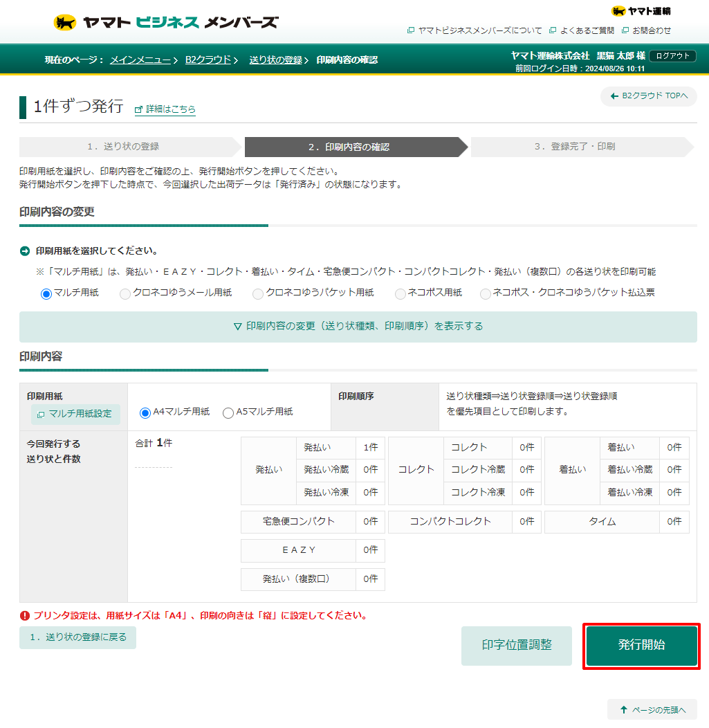Open 印字位置調整
Image resolution: width=709 pixels, height=728 pixels.
[517, 646]
